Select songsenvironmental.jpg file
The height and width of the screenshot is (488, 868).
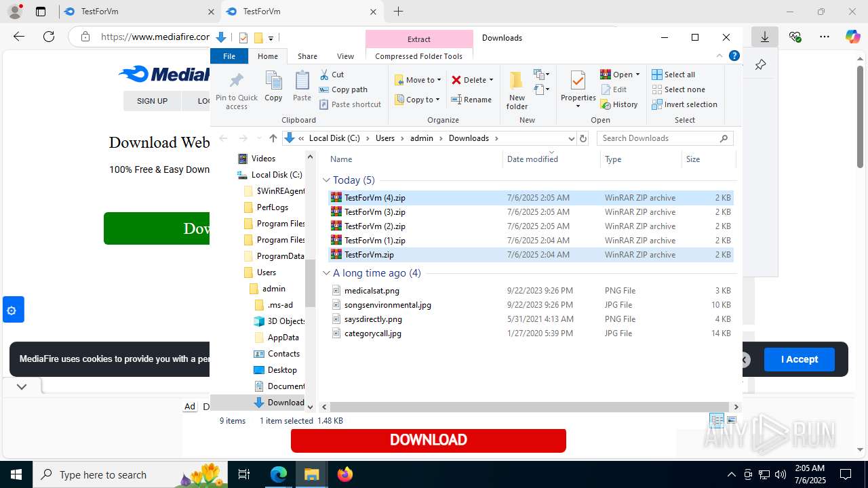click(531, 305)
